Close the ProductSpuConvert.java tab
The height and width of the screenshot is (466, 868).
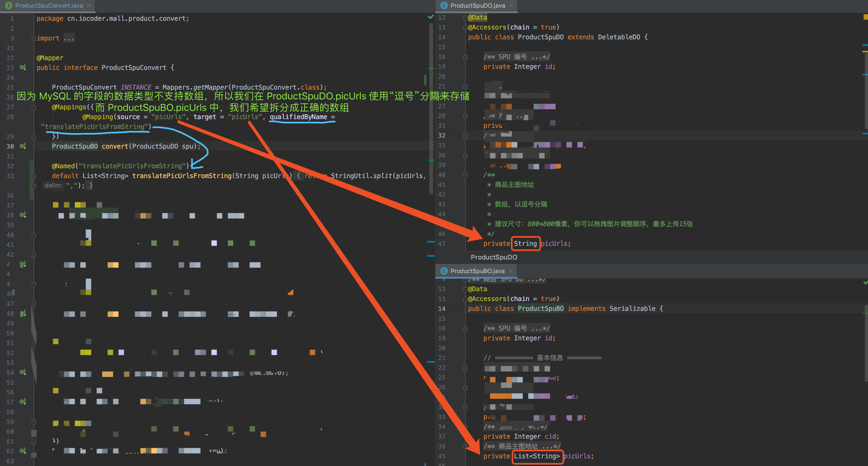(x=89, y=5)
